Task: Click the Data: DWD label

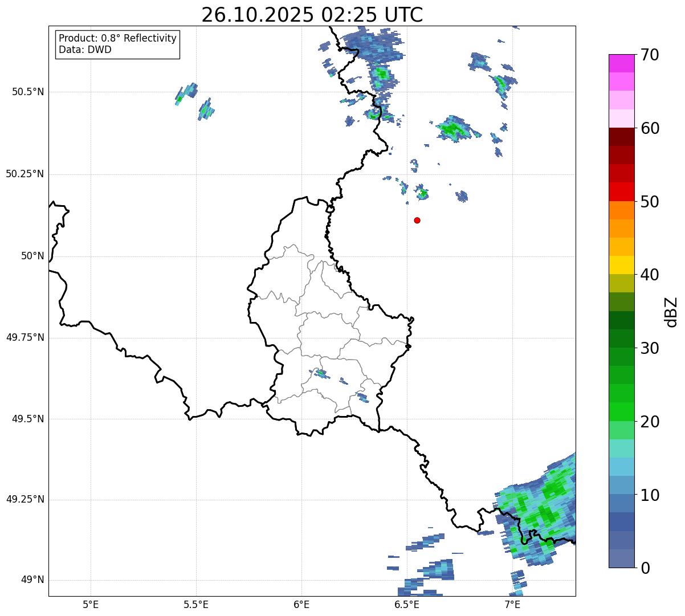Action: pos(85,50)
